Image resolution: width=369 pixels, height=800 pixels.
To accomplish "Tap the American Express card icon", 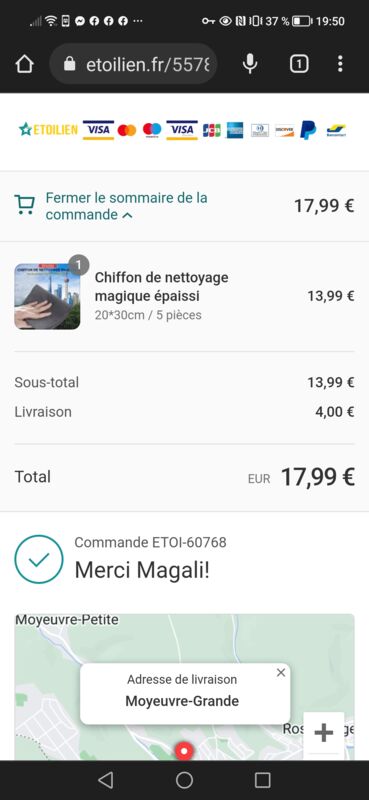I will click(x=235, y=130).
